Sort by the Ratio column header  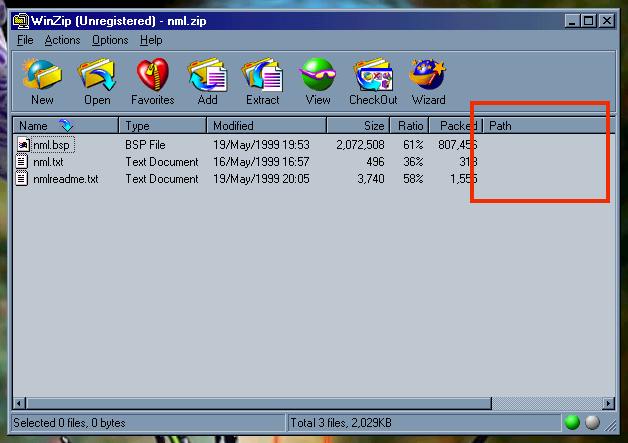[409, 126]
